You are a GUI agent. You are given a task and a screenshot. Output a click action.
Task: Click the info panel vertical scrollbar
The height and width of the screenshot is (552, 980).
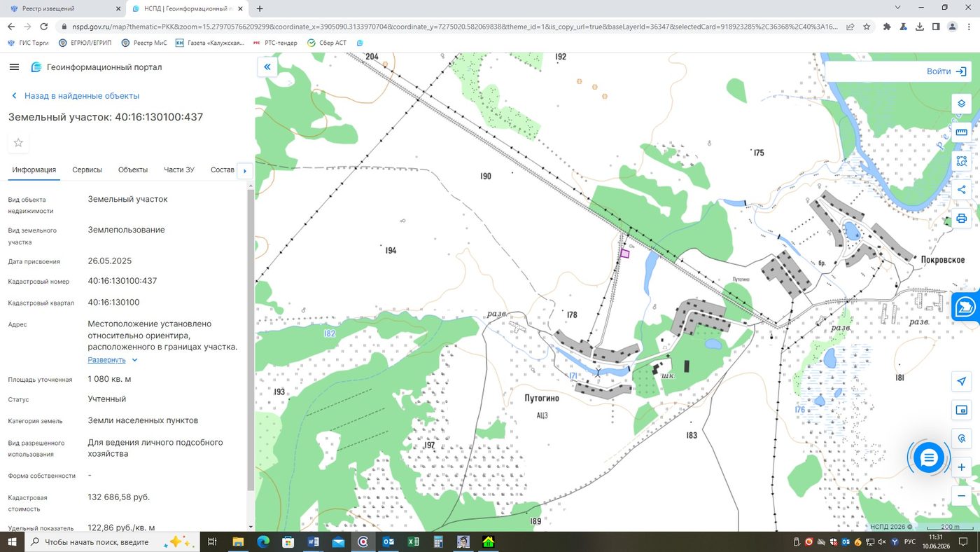point(250,340)
